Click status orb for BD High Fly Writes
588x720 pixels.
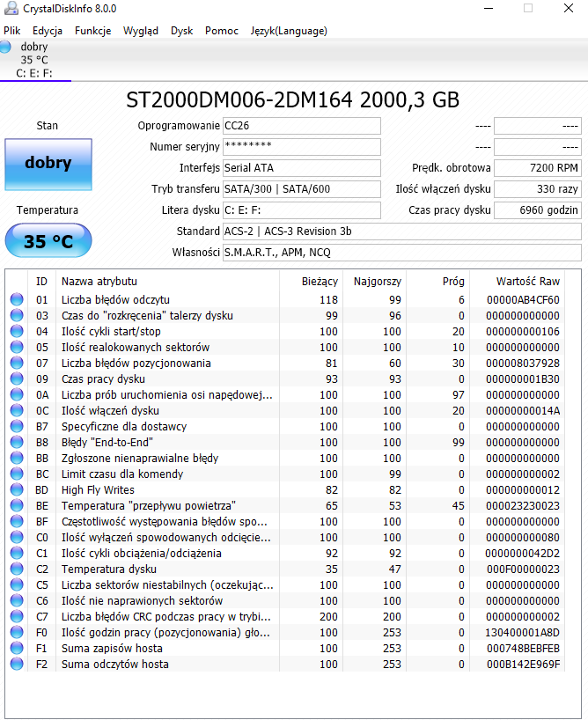(17, 489)
